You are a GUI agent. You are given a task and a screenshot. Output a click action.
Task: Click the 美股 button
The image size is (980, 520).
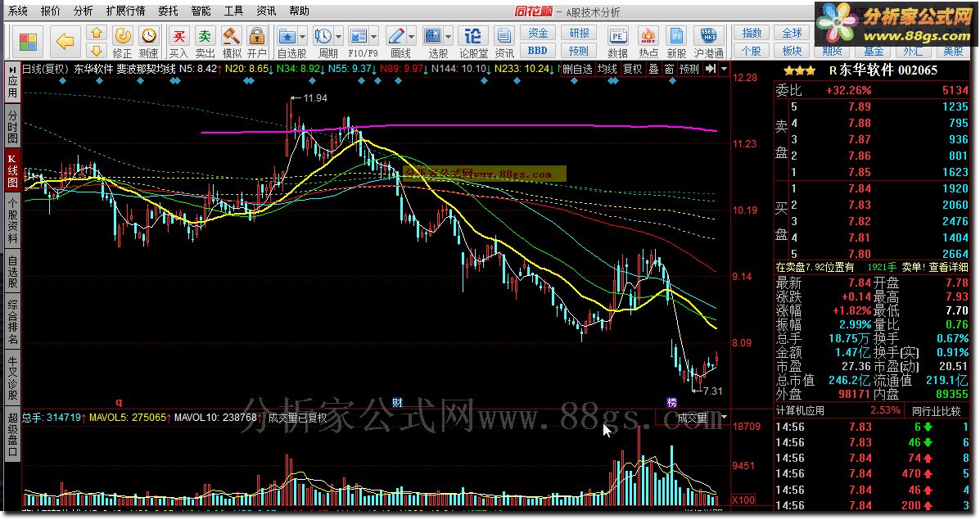[x=953, y=51]
